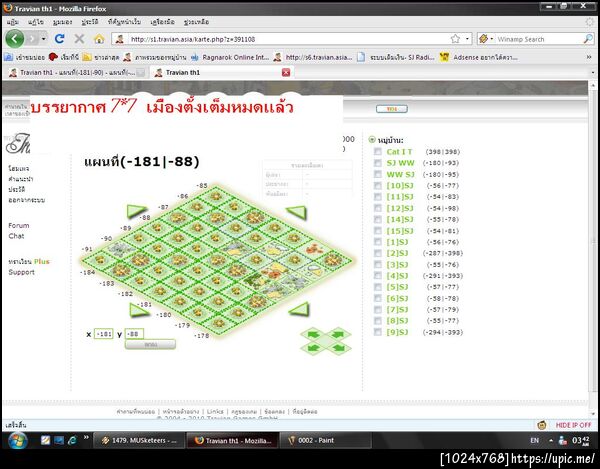Open the [2]SJ village link
The height and width of the screenshot is (469, 600).
pyautogui.click(x=397, y=253)
